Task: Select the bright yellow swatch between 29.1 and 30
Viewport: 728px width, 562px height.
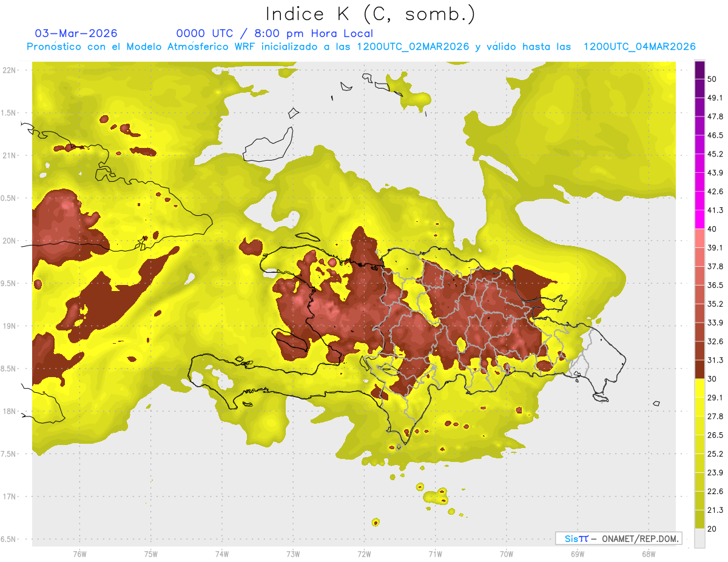Action: click(700, 388)
